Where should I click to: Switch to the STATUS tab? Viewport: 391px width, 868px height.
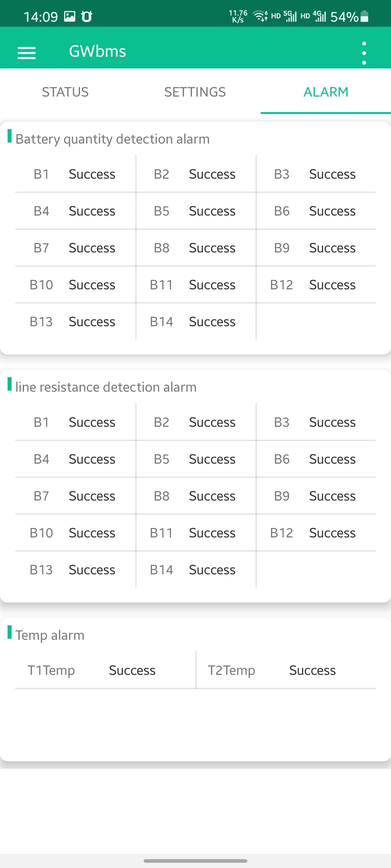click(x=65, y=92)
